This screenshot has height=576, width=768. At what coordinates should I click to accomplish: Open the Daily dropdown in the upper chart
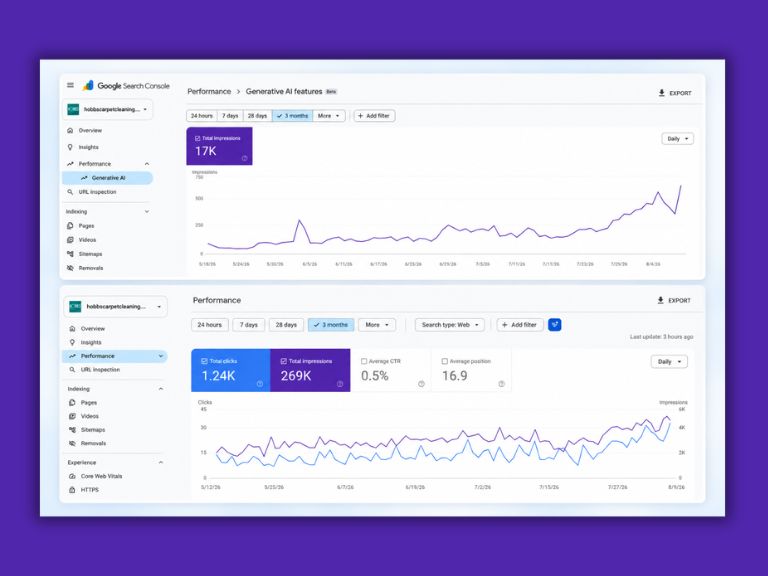click(677, 139)
